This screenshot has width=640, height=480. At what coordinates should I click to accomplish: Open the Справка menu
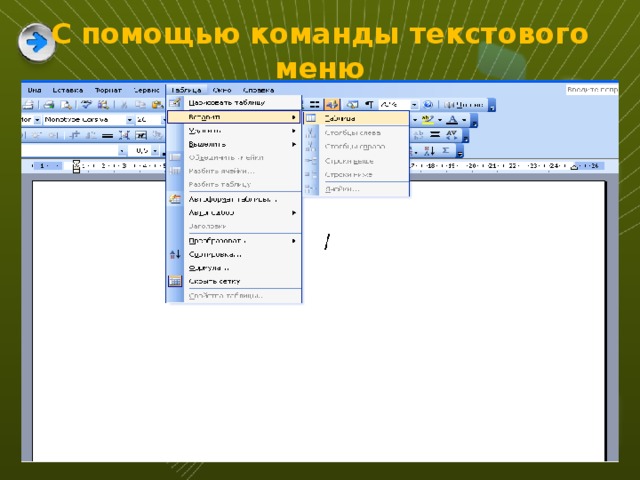[258, 90]
